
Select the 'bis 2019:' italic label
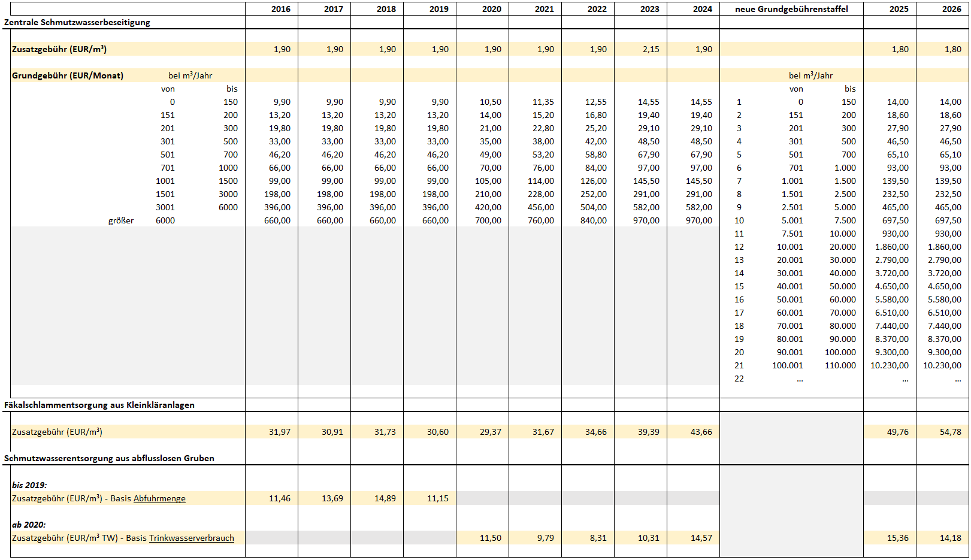click(29, 485)
